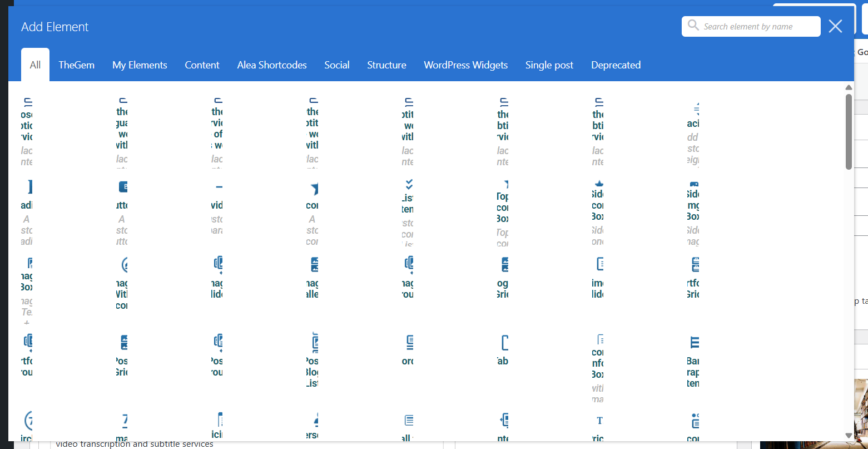
Task: Add the Image With Icon element
Action: (122, 283)
